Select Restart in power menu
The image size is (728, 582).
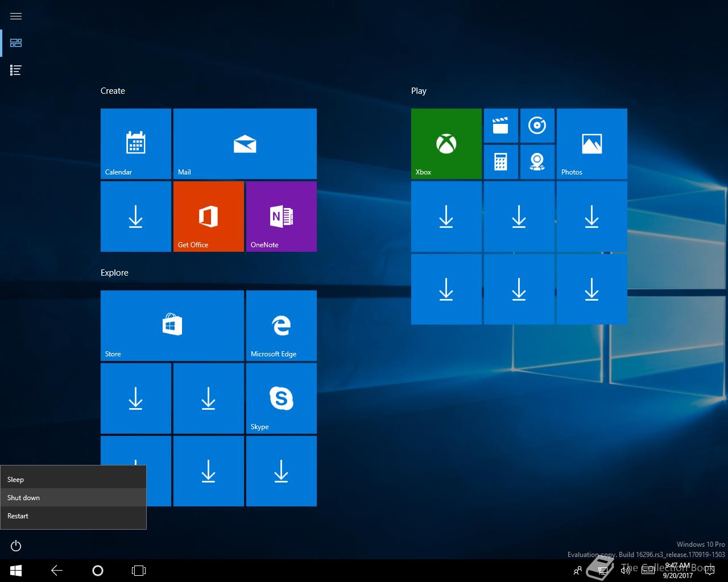[73, 516]
